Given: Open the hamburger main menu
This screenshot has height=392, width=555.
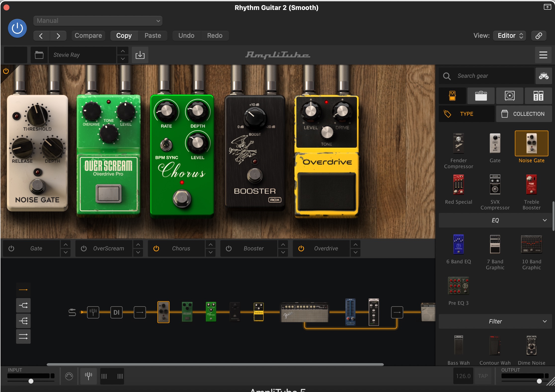Looking at the screenshot, I should [543, 55].
